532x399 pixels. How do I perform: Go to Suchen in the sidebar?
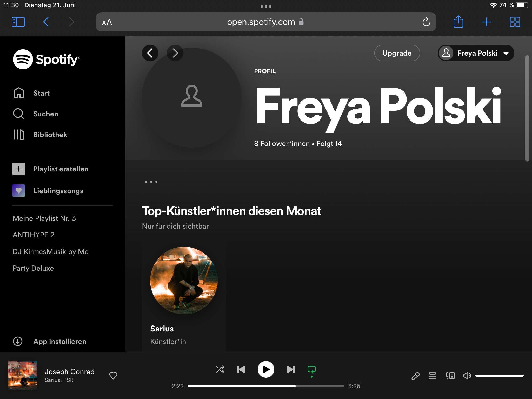click(x=45, y=114)
